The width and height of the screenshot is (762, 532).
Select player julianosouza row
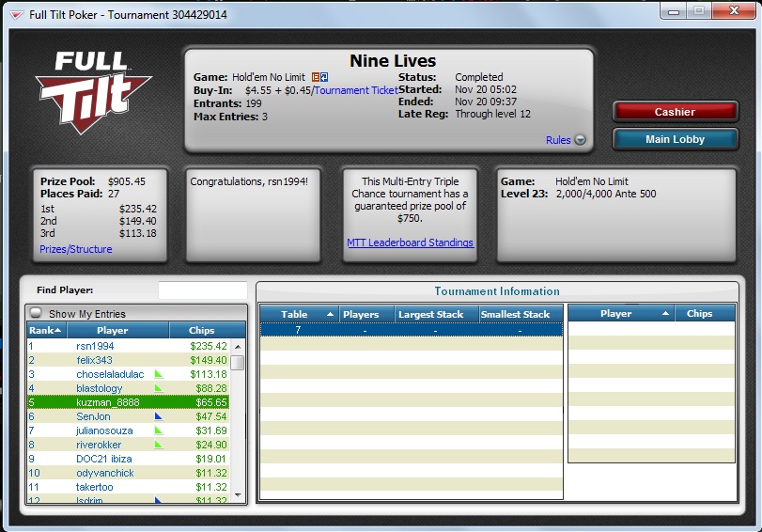click(129, 430)
